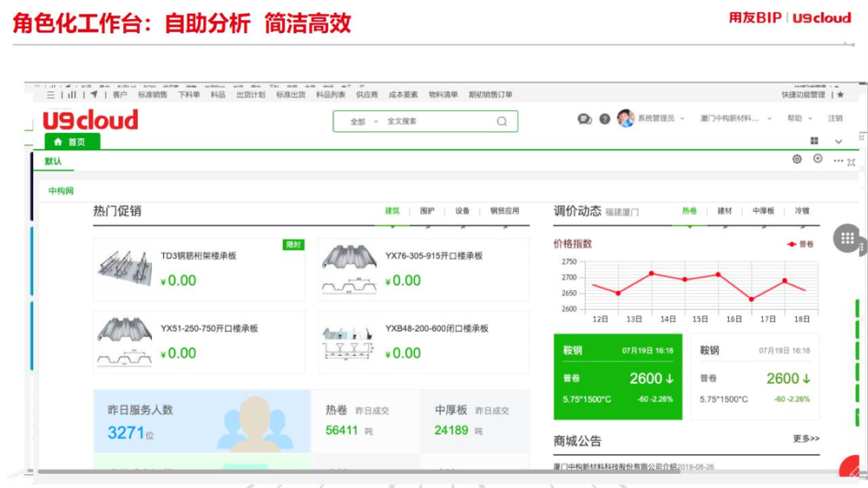This screenshot has width=868, height=488.
Task: Open 下料单 shortcut
Action: [x=188, y=95]
